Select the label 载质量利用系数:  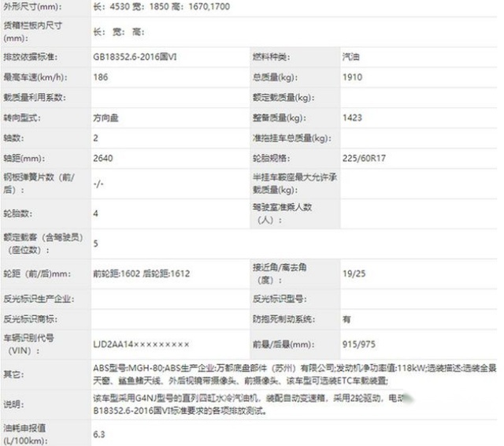pos(35,98)
